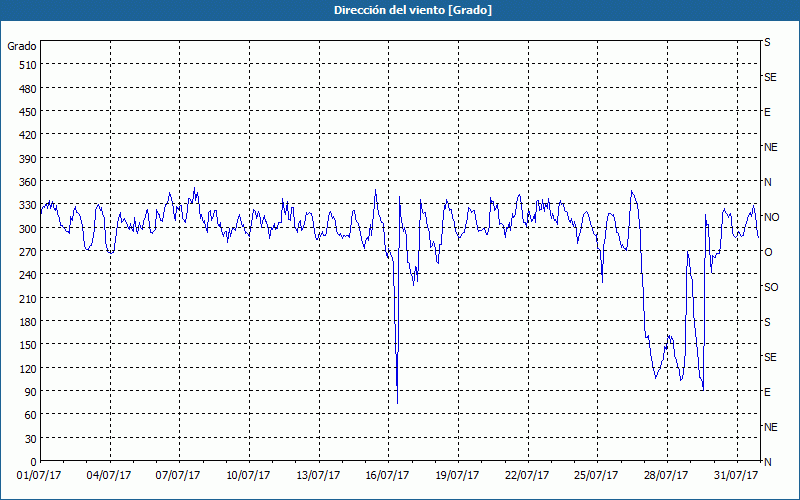Click the 19/07/17 date tick
The image size is (800, 500).
[x=457, y=476]
